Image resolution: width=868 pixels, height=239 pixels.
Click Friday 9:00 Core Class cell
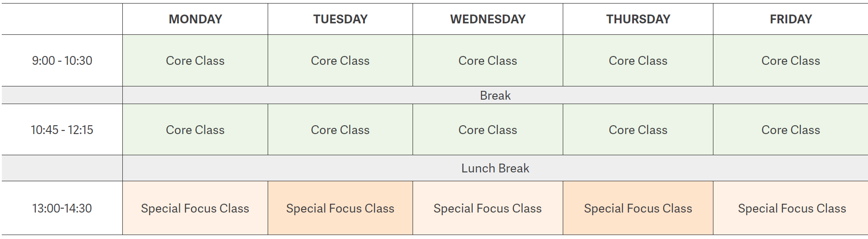point(791,60)
